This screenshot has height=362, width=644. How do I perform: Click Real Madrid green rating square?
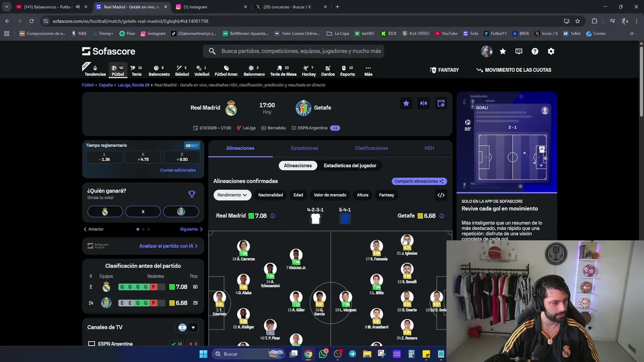[x=251, y=216]
